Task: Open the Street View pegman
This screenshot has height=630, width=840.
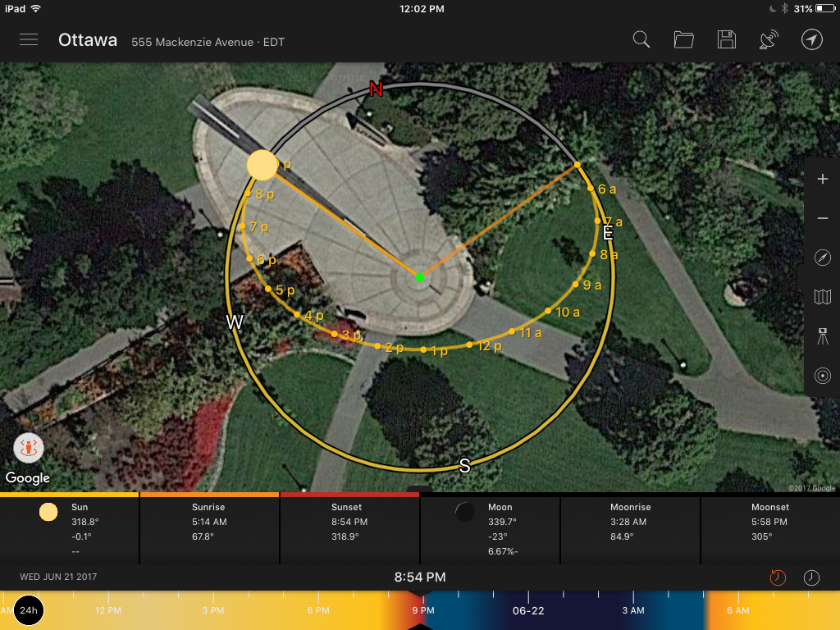Action: point(28,448)
